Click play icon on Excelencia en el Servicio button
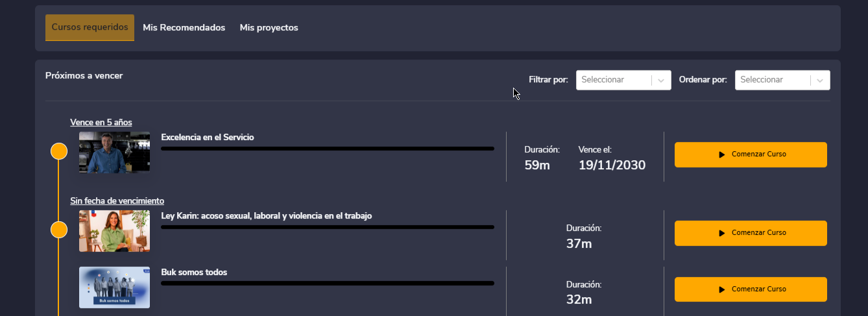Viewport: 868px width, 316px height. click(721, 155)
